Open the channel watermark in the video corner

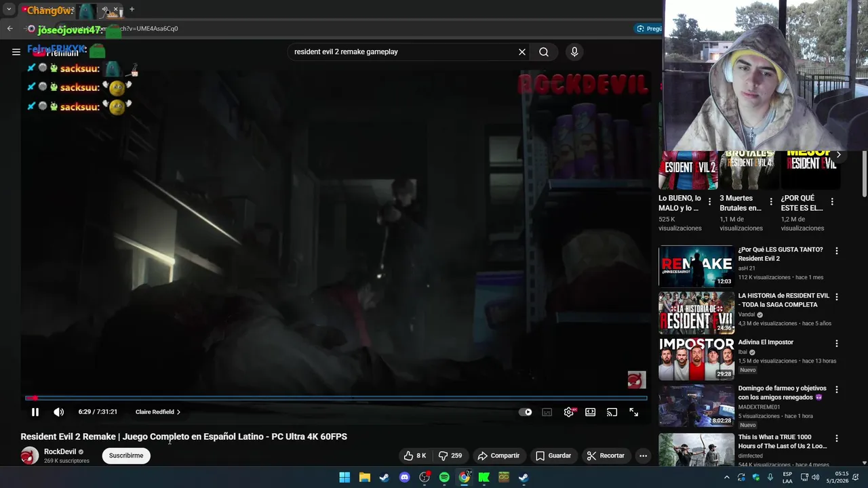pos(637,380)
